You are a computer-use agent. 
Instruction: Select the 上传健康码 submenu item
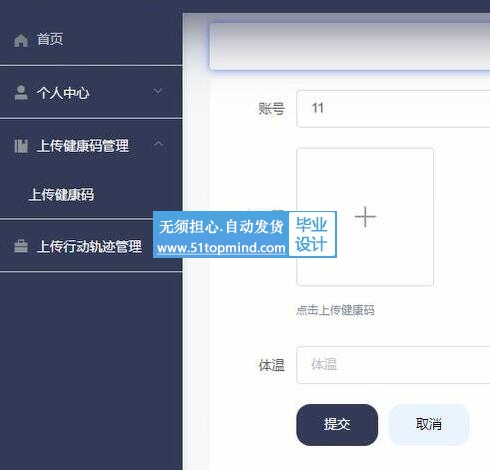click(x=91, y=195)
